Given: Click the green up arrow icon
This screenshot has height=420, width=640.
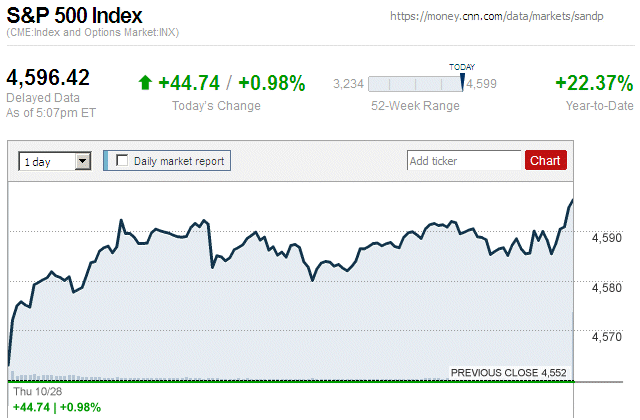Looking at the screenshot, I should point(145,83).
